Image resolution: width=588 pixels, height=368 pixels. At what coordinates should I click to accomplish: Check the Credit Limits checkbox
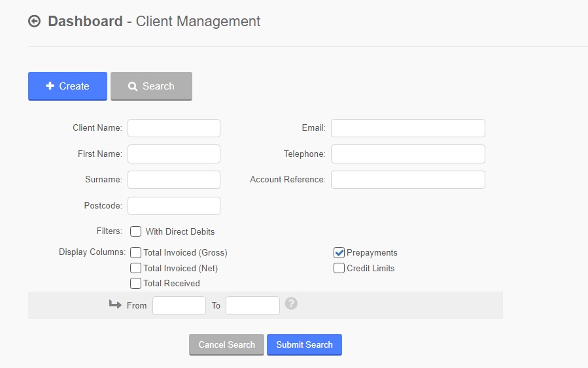[339, 268]
